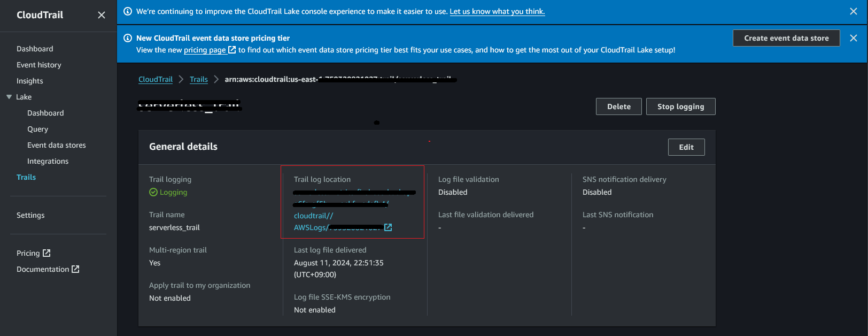Select Integrations under Lake
Viewport: 868px width, 336px height.
tap(48, 161)
